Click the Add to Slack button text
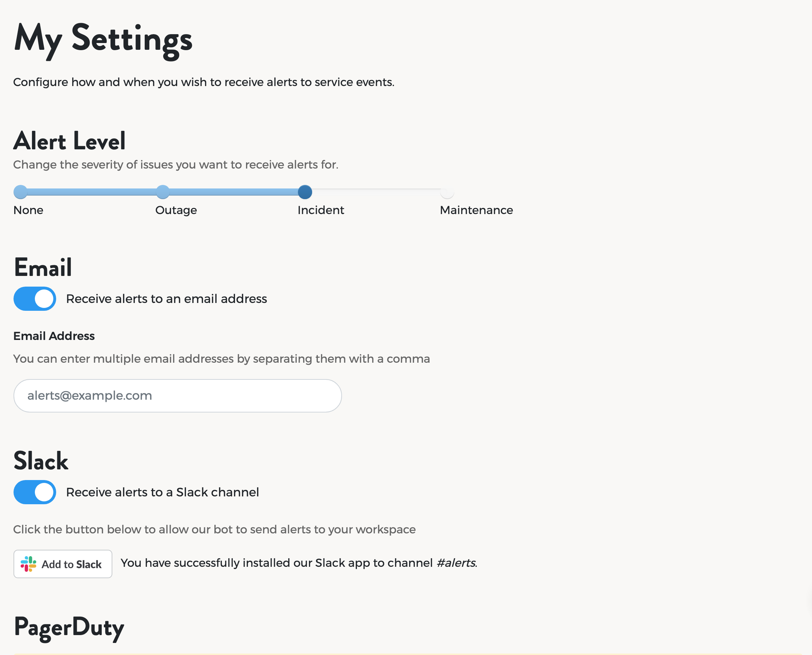The width and height of the screenshot is (812, 655). (72, 564)
